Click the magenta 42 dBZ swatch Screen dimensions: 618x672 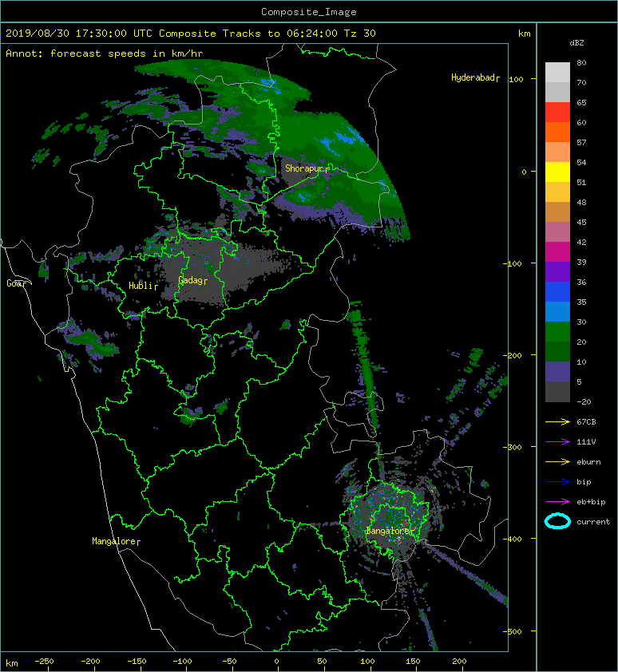[x=557, y=251]
